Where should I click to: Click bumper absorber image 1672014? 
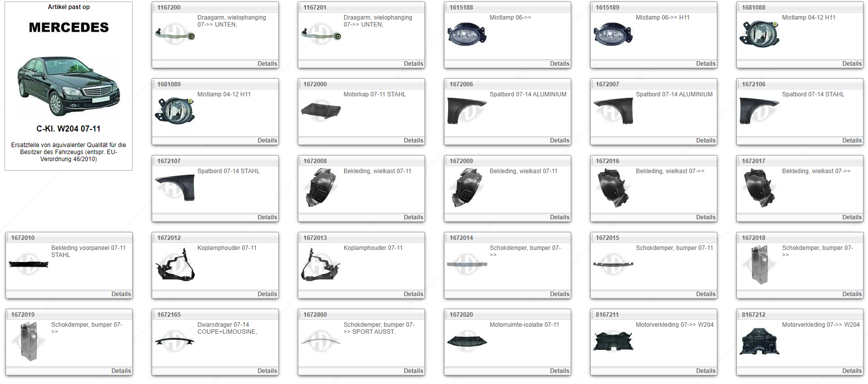point(467,265)
